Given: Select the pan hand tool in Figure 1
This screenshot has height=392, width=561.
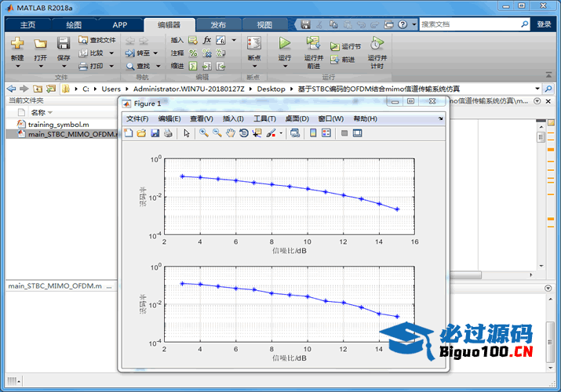Looking at the screenshot, I should coord(231,133).
